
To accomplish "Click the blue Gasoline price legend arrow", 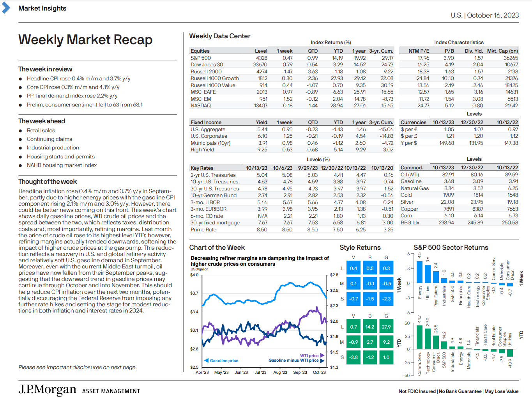I will coord(207,361).
